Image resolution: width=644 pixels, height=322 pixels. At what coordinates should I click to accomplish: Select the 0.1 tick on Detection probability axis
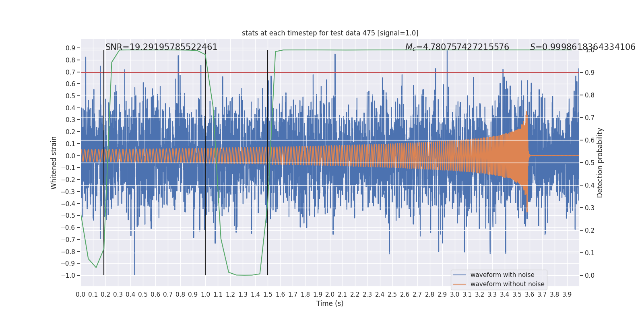[590, 253]
